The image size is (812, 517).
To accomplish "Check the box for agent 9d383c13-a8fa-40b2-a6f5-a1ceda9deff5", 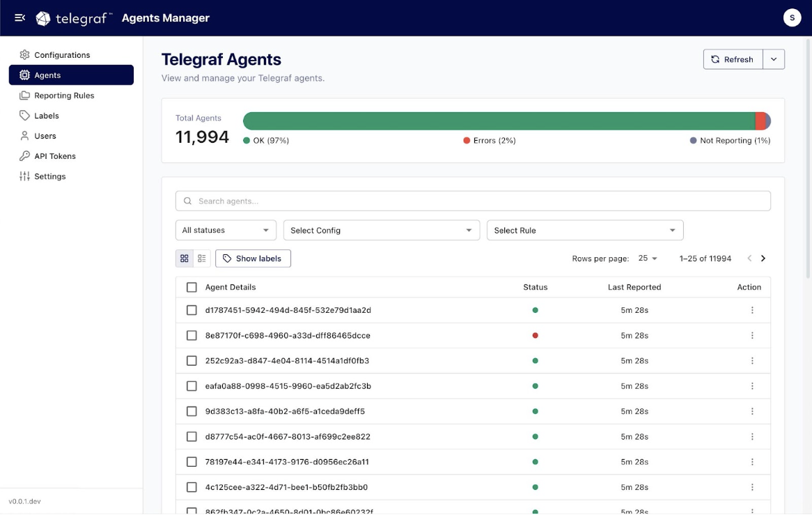I will pyautogui.click(x=192, y=411).
